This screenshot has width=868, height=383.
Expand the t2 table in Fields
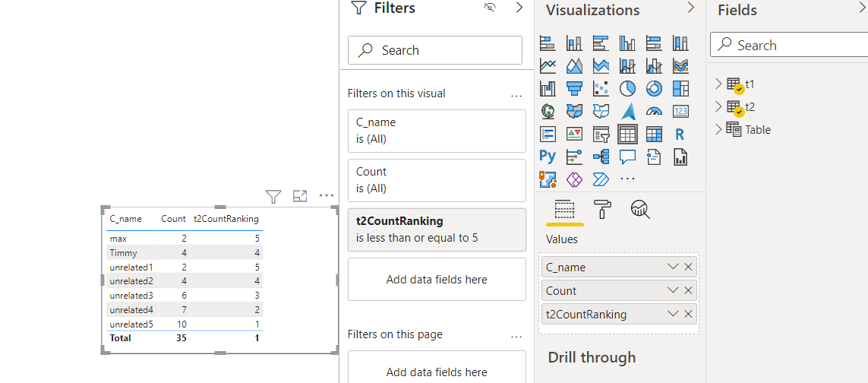[x=718, y=106]
